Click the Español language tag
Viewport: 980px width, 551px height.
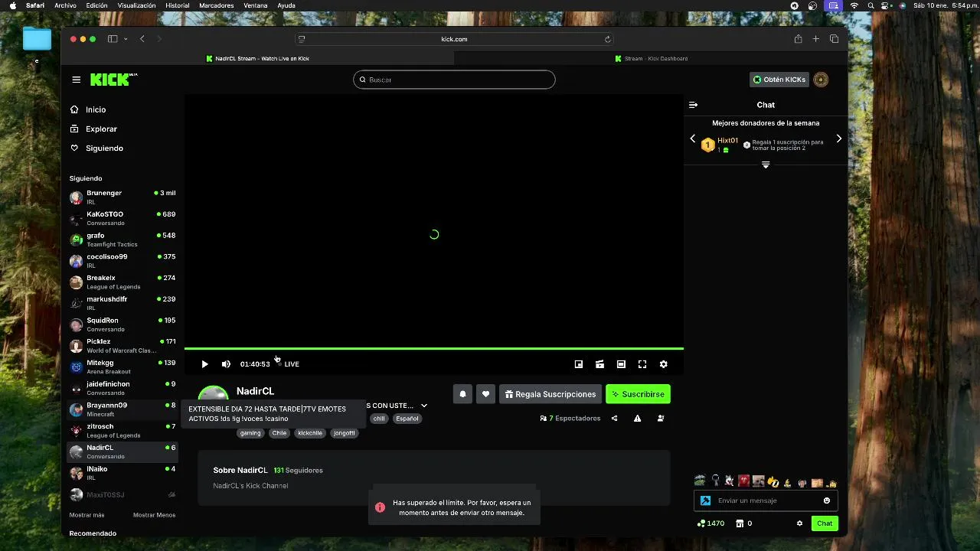pyautogui.click(x=407, y=419)
